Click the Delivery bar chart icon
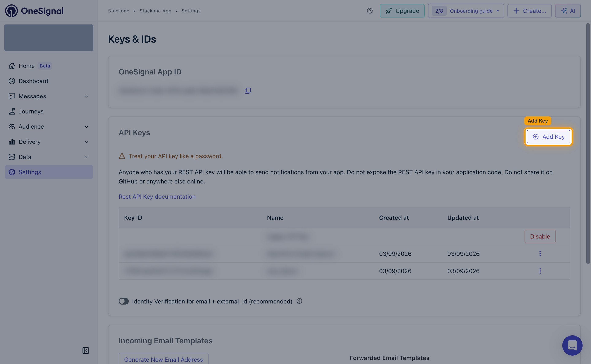591x364 pixels. [x=12, y=142]
